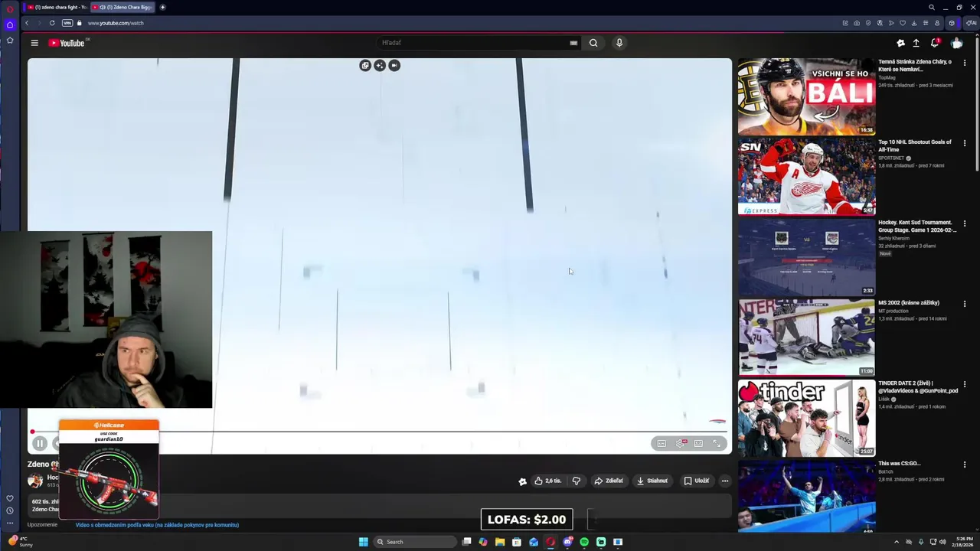980x551 pixels.
Task: Dislike the video with thumbs-down
Action: (577, 481)
